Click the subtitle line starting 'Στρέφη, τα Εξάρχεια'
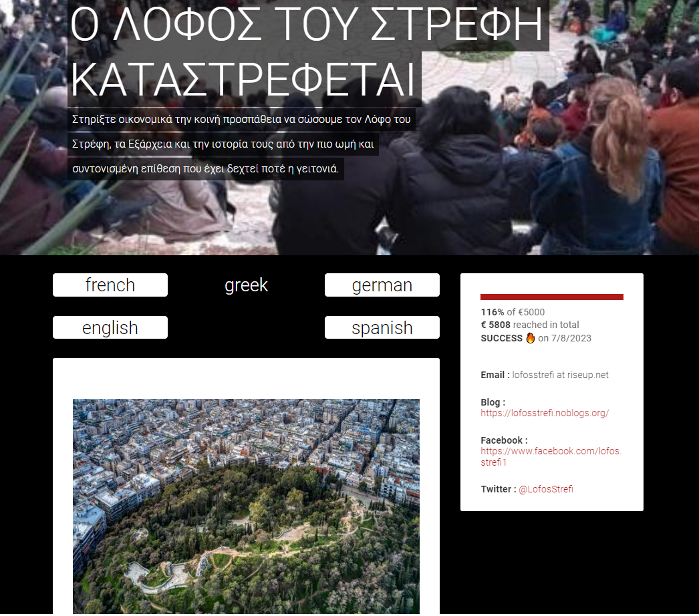 [223, 144]
